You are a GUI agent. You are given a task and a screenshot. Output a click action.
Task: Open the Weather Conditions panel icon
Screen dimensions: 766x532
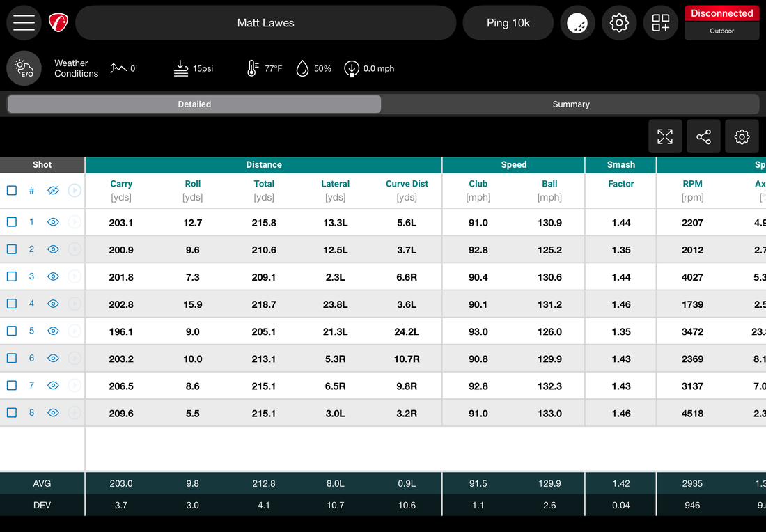point(24,68)
